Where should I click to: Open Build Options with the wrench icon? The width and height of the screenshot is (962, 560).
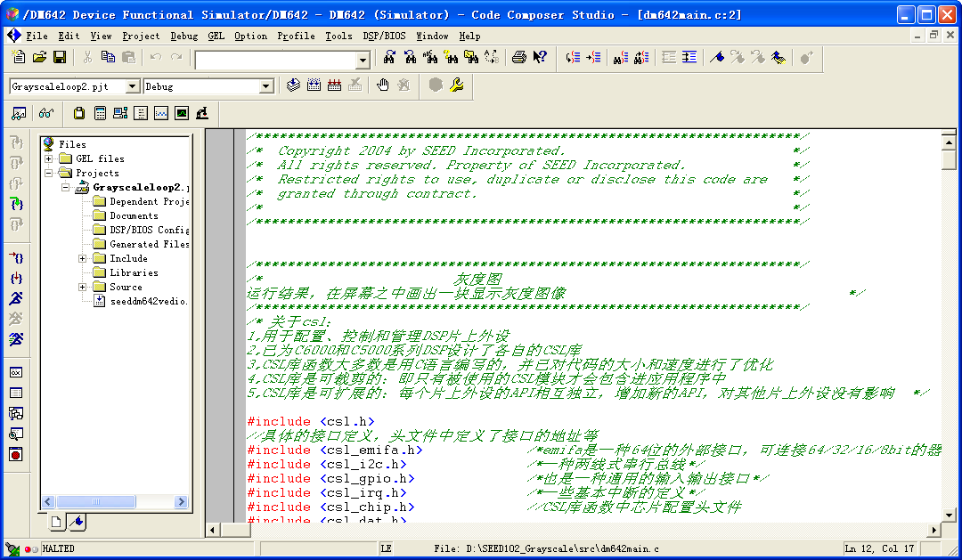click(456, 85)
